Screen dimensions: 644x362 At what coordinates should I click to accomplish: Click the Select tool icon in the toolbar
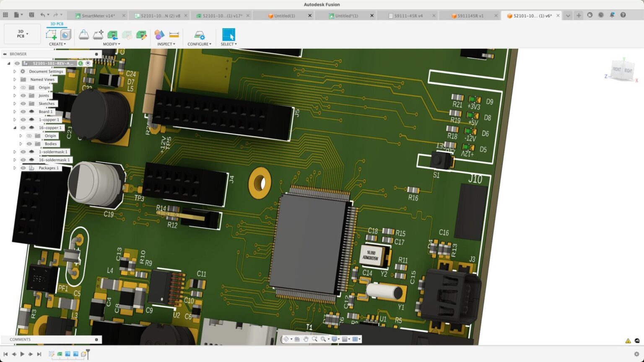click(229, 35)
